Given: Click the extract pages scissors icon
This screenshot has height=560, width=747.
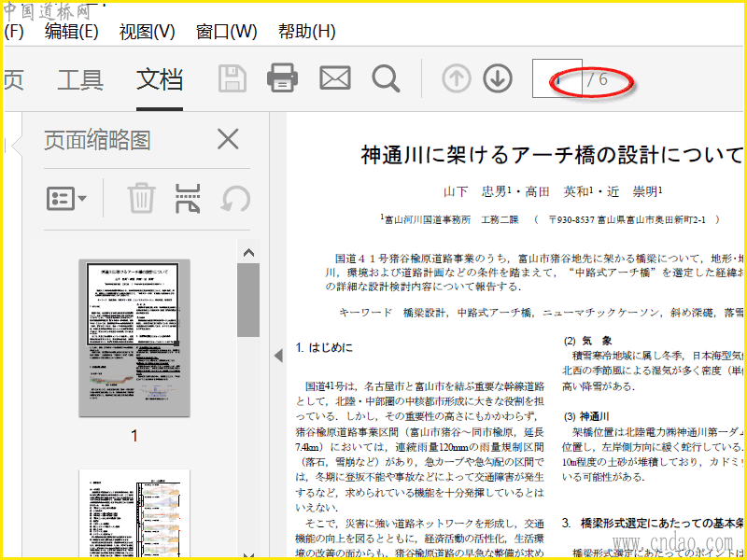Looking at the screenshot, I should 188,198.
